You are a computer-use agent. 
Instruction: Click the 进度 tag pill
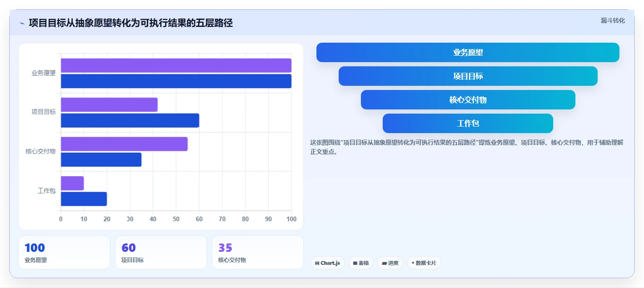390,263
